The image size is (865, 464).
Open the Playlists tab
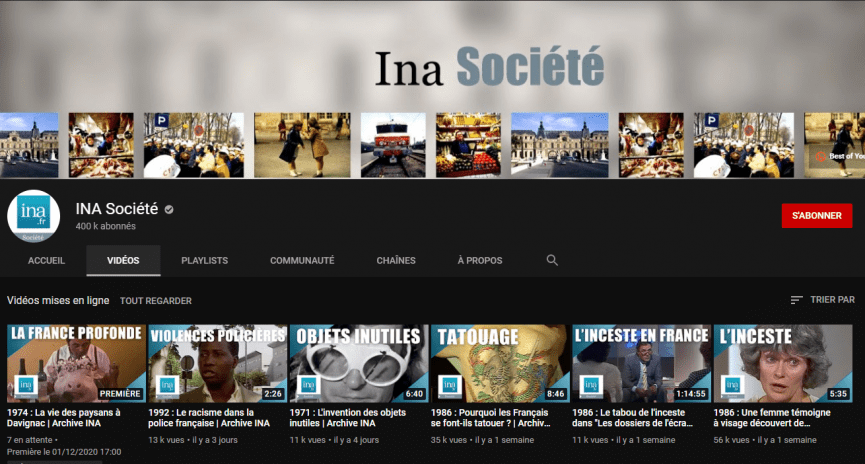coord(205,260)
